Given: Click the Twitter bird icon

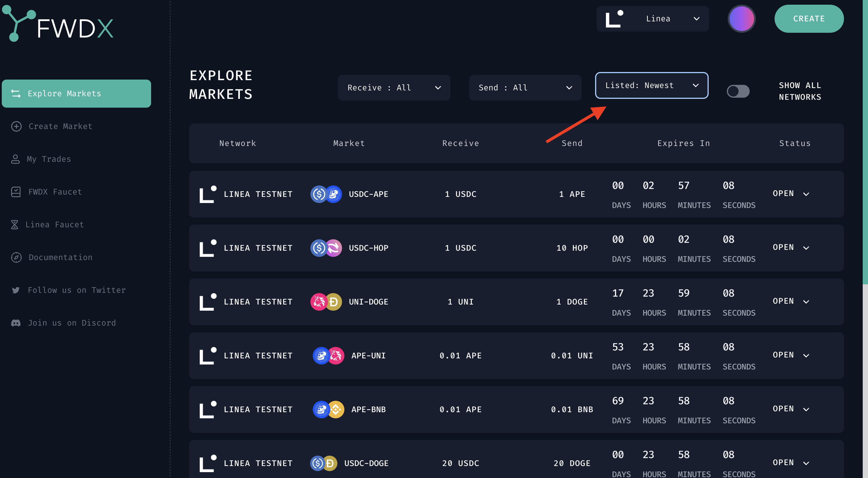Looking at the screenshot, I should point(16,290).
